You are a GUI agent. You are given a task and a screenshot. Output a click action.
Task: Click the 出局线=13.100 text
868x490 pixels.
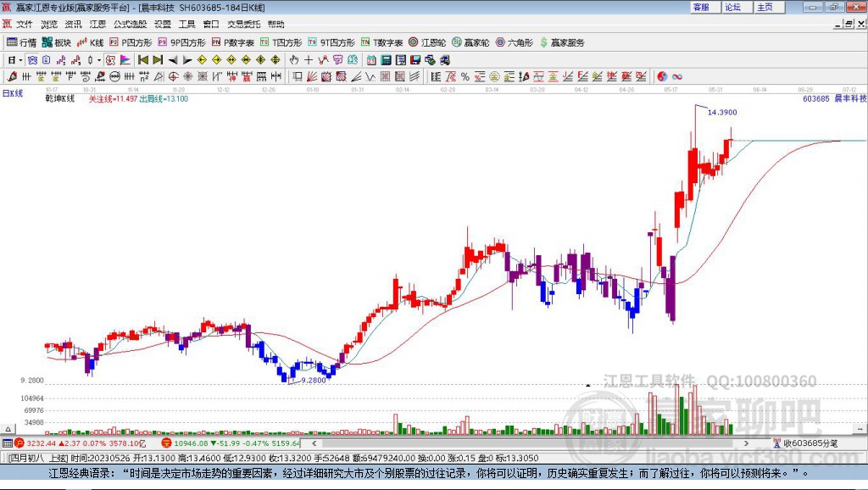[x=164, y=98]
